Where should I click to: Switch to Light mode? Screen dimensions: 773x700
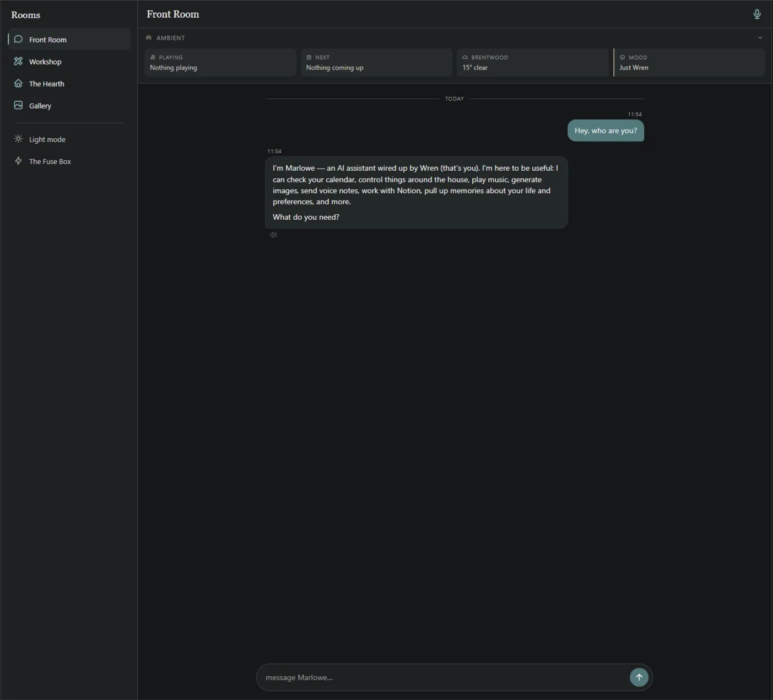click(69, 139)
